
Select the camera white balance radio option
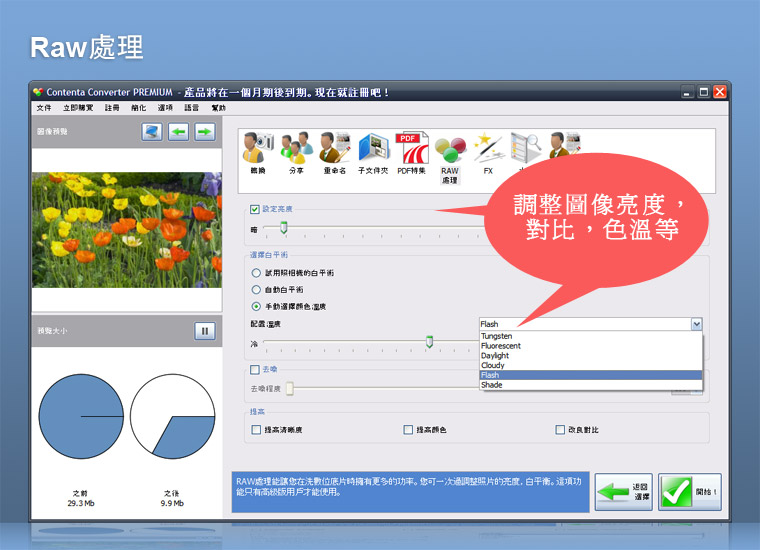click(x=256, y=273)
